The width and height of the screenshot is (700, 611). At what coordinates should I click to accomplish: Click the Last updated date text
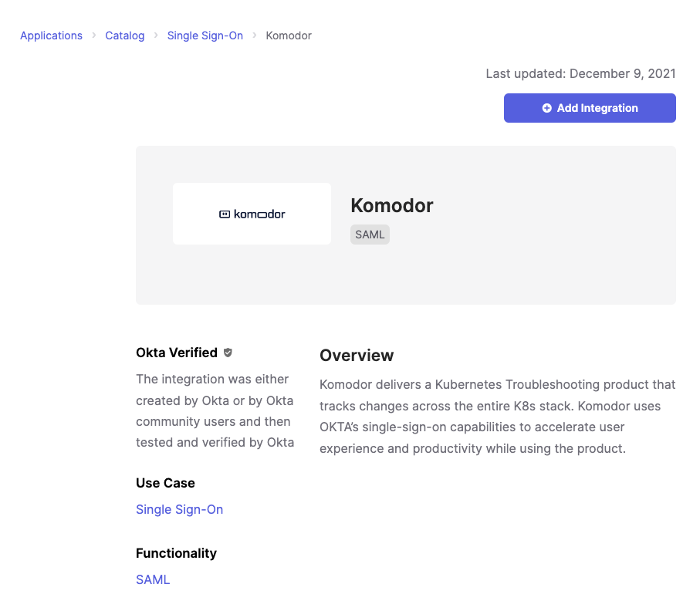click(x=581, y=73)
